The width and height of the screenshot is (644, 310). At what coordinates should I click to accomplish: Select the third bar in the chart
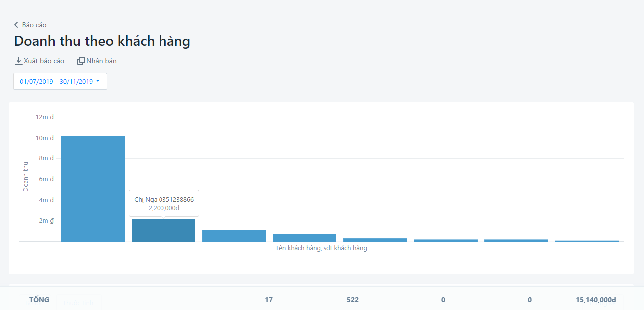click(234, 236)
